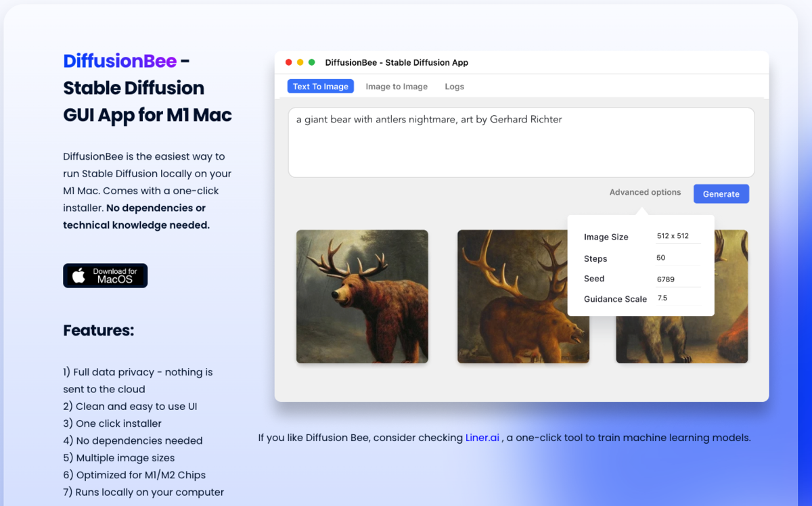Click the Download for MacOS button

point(105,275)
